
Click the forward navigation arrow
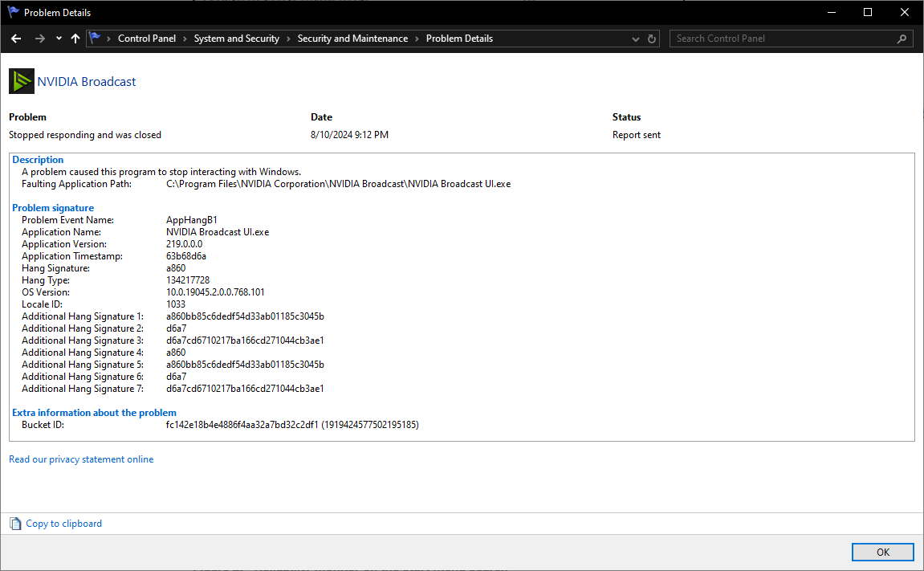pyautogui.click(x=38, y=38)
